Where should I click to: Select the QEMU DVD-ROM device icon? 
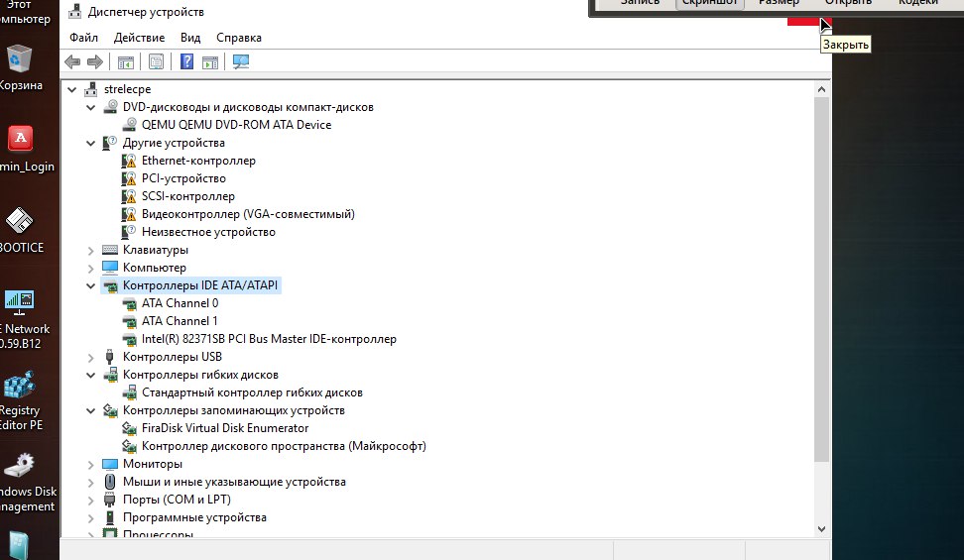point(129,125)
